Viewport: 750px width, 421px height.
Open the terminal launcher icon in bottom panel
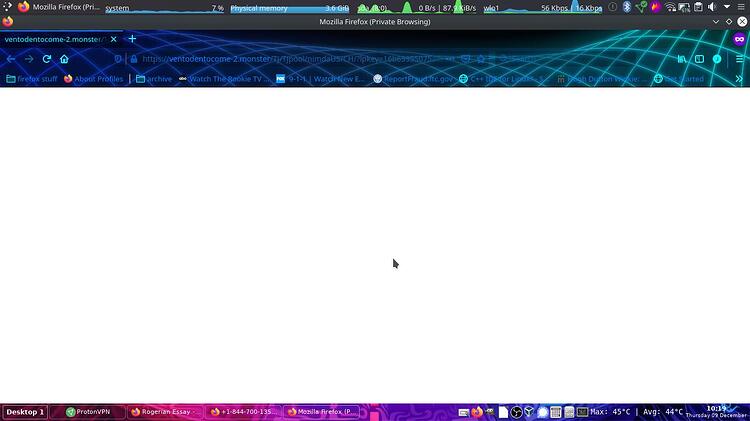(x=582, y=412)
